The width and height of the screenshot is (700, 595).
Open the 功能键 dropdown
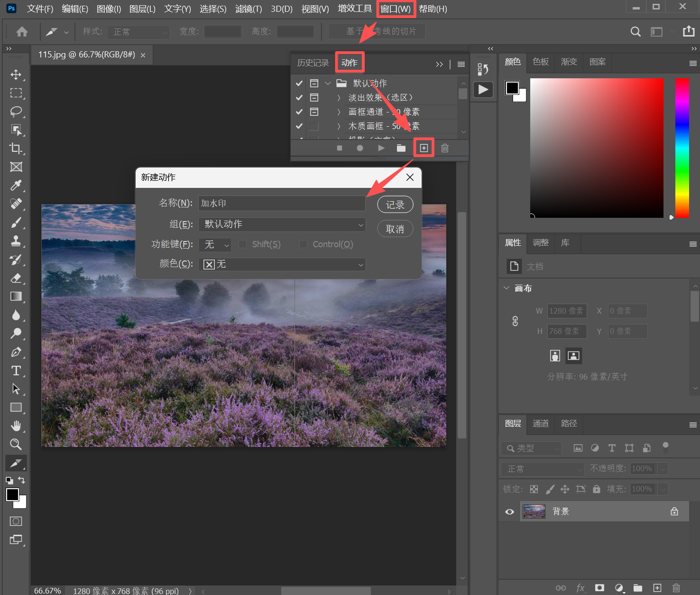215,244
